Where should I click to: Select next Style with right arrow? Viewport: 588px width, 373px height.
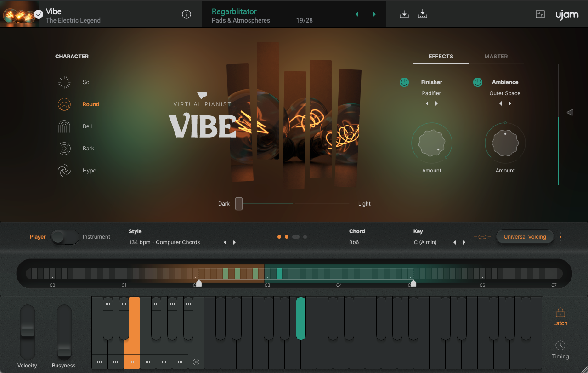(234, 242)
